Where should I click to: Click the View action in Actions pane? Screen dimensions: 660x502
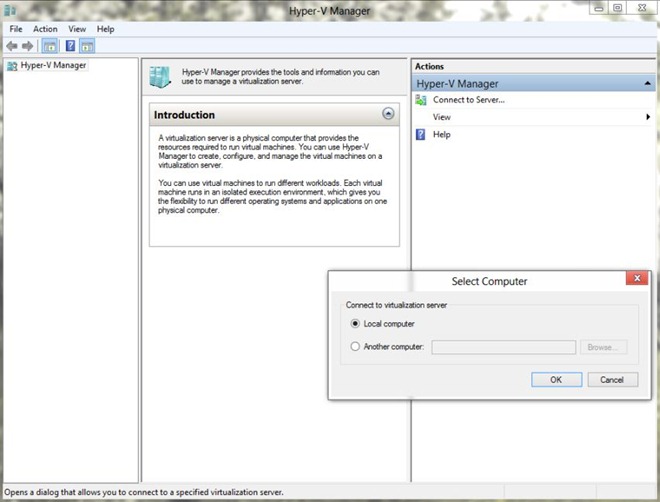point(442,117)
